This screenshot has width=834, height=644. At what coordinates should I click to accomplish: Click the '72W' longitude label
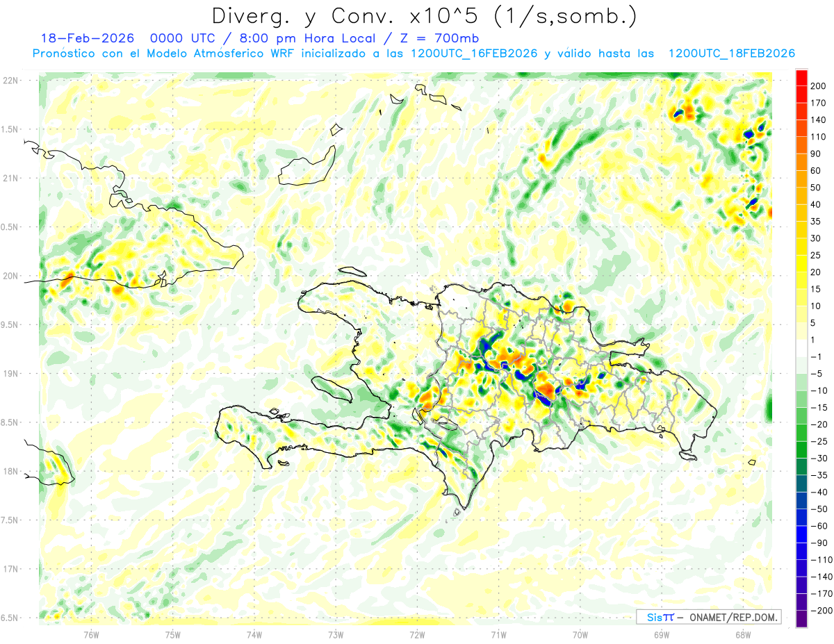pos(417,634)
